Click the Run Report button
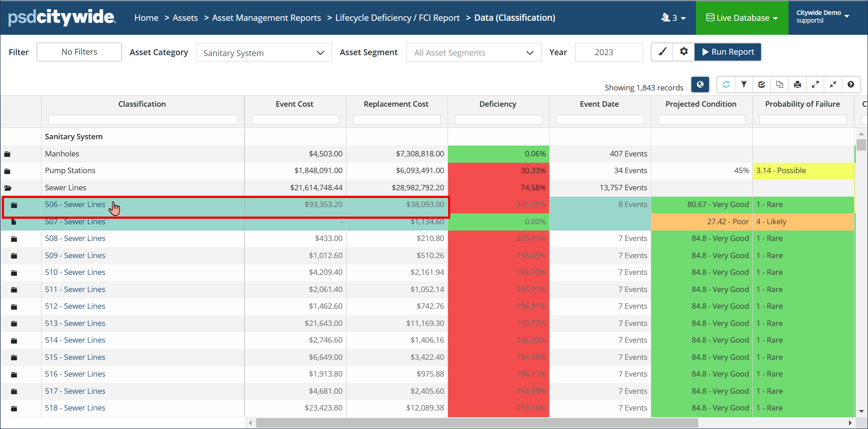Image resolution: width=868 pixels, height=429 pixels. (x=728, y=52)
